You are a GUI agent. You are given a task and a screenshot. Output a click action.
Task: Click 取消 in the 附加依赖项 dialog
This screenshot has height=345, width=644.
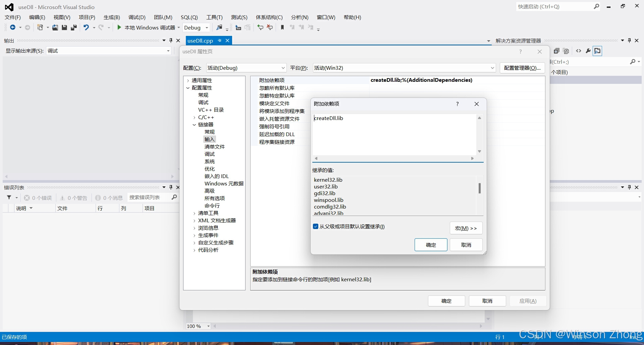[466, 245]
